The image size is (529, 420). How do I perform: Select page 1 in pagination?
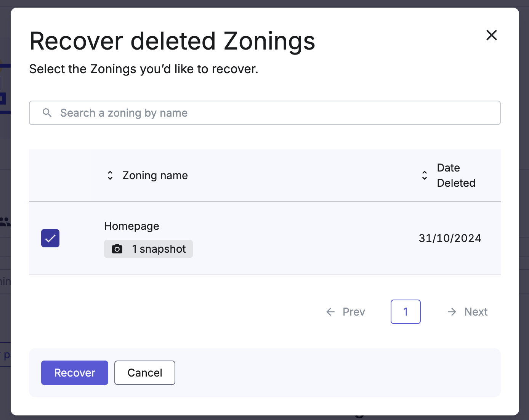coord(406,312)
